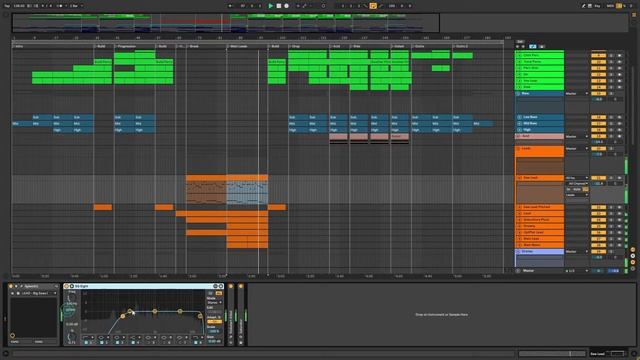640x360 pixels.
Task: Click the Session Record circle button
Action: click(x=323, y=6)
